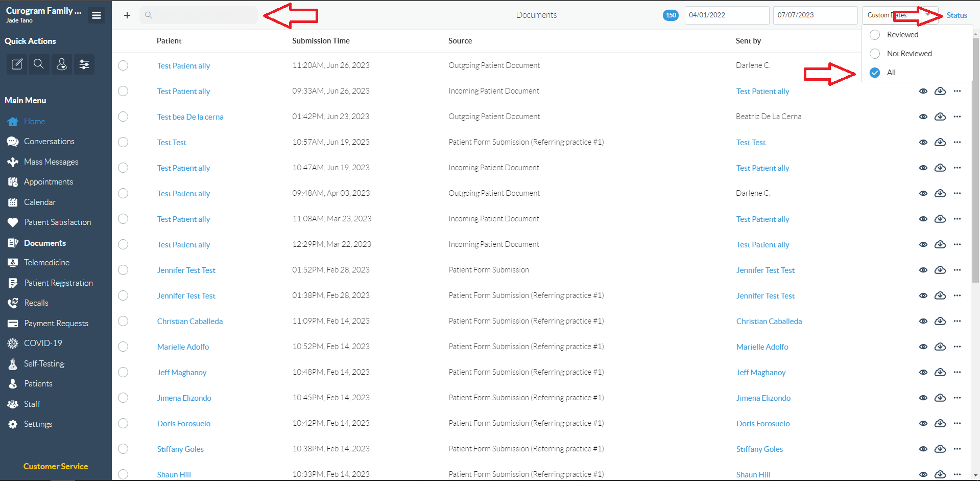The image size is (980, 481).
Task: Click the patient satisfaction quick action icon
Action: [62, 64]
